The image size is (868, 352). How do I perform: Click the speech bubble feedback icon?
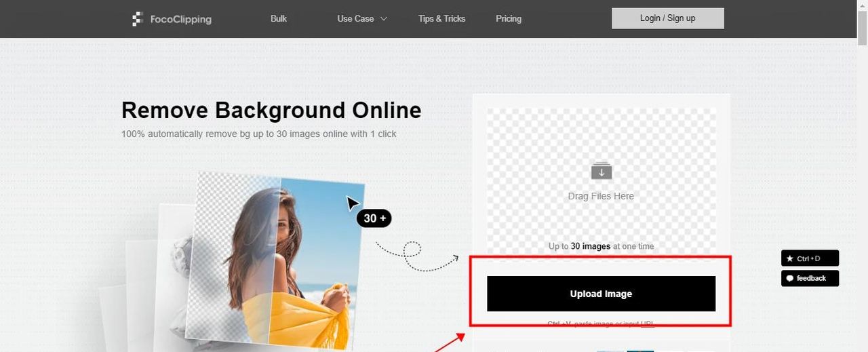coord(789,278)
